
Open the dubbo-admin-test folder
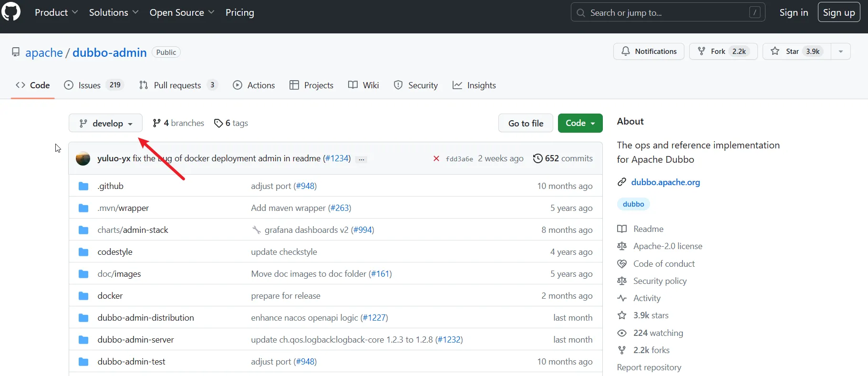click(131, 362)
